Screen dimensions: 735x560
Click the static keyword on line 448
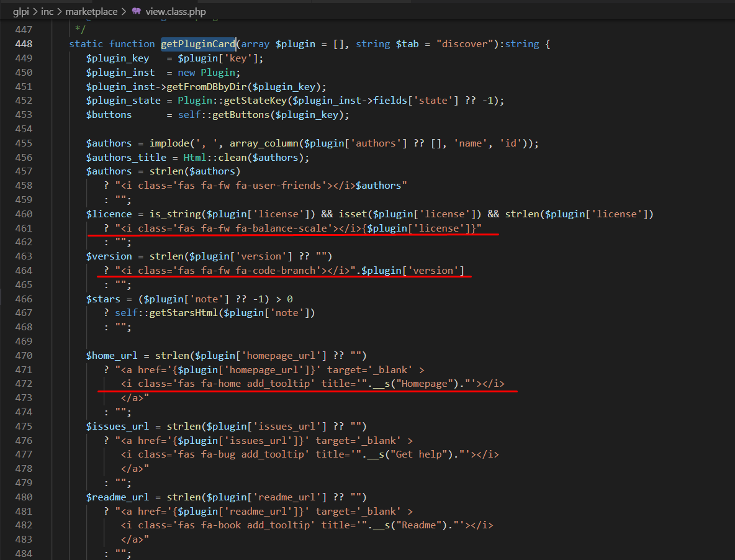(86, 44)
